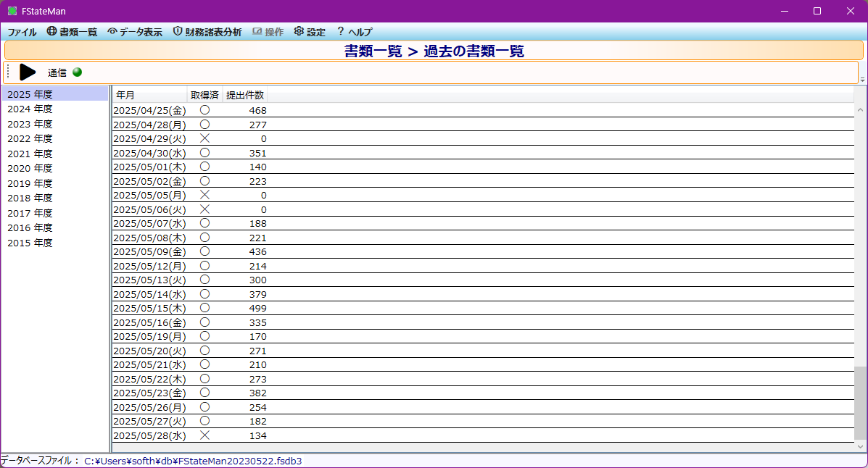The height and width of the screenshot is (468, 868).
Task: Open the 財務諸表分析 menu
Action: pos(207,32)
